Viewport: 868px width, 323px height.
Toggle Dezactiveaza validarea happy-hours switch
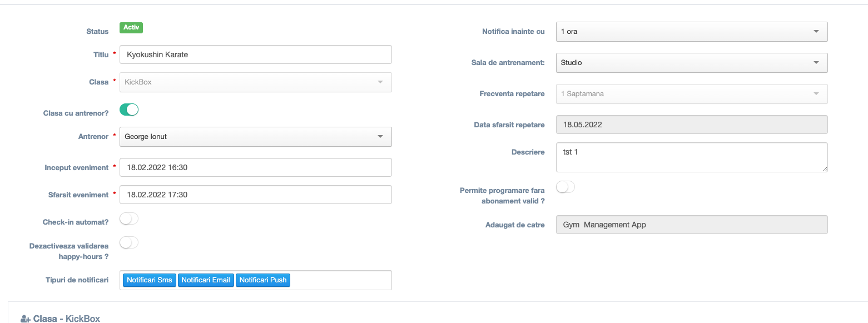(x=129, y=243)
